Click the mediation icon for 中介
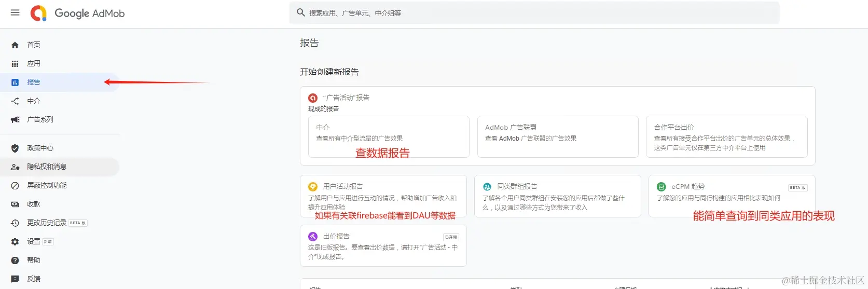Viewport: 868px width, 289px height. (15, 101)
